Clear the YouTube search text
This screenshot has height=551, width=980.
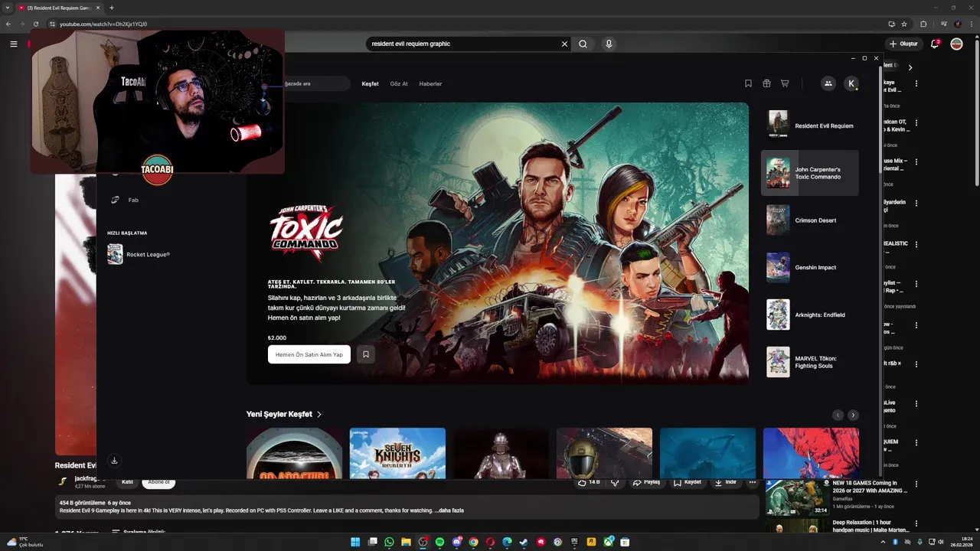coord(565,44)
